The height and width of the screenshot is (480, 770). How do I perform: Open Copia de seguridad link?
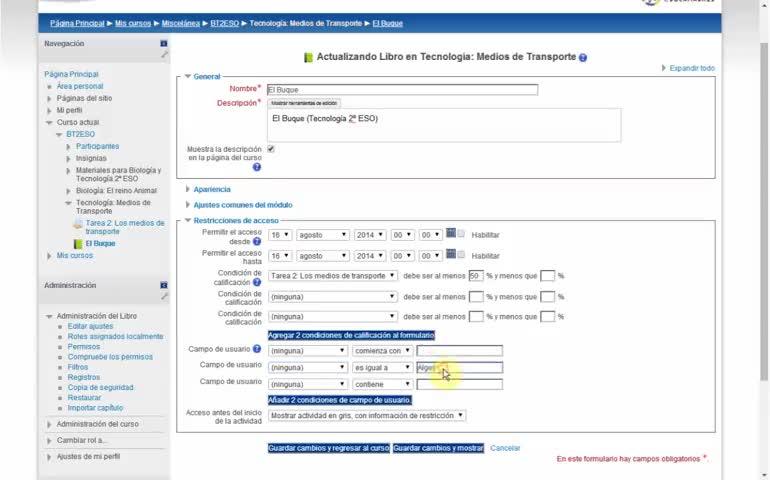coord(100,387)
